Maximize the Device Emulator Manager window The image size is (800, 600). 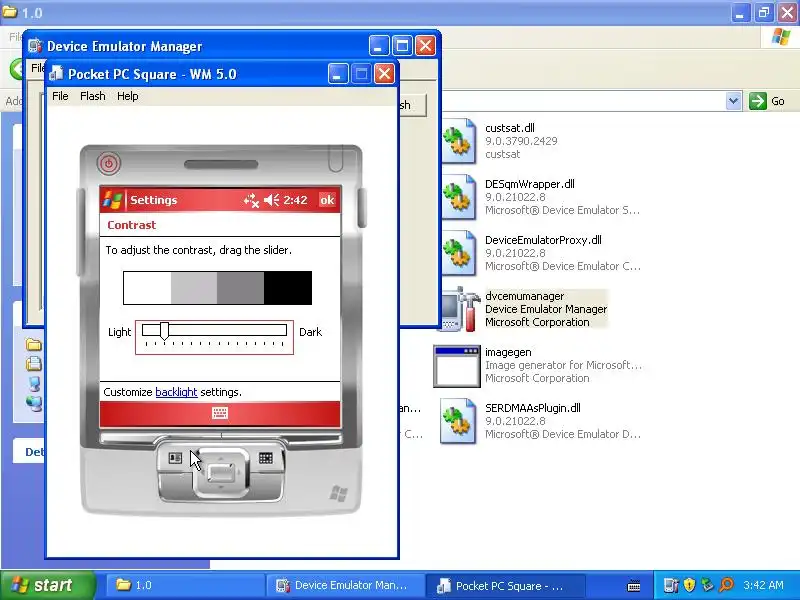click(402, 46)
